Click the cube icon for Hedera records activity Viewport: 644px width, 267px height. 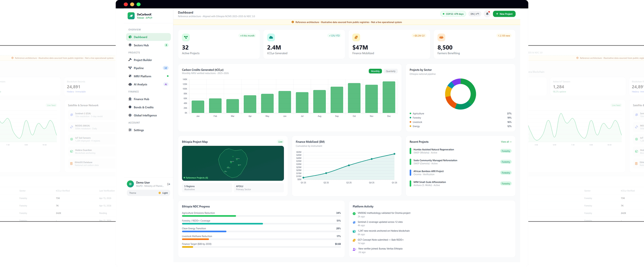tap(354, 231)
